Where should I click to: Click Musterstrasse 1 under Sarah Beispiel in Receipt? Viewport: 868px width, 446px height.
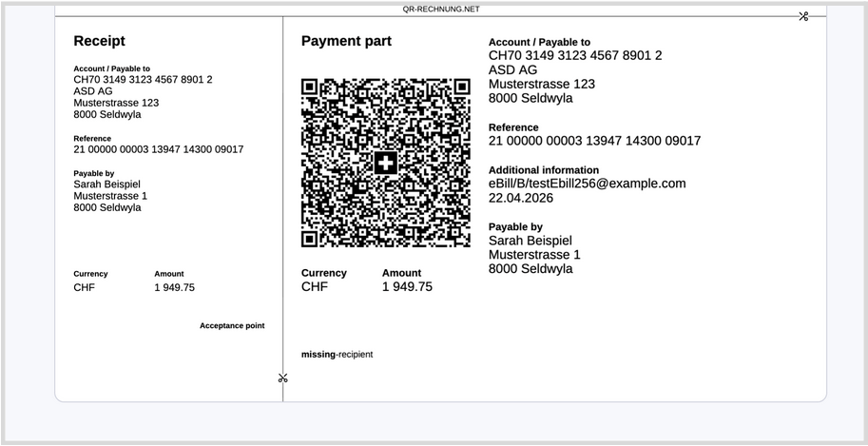coord(110,196)
